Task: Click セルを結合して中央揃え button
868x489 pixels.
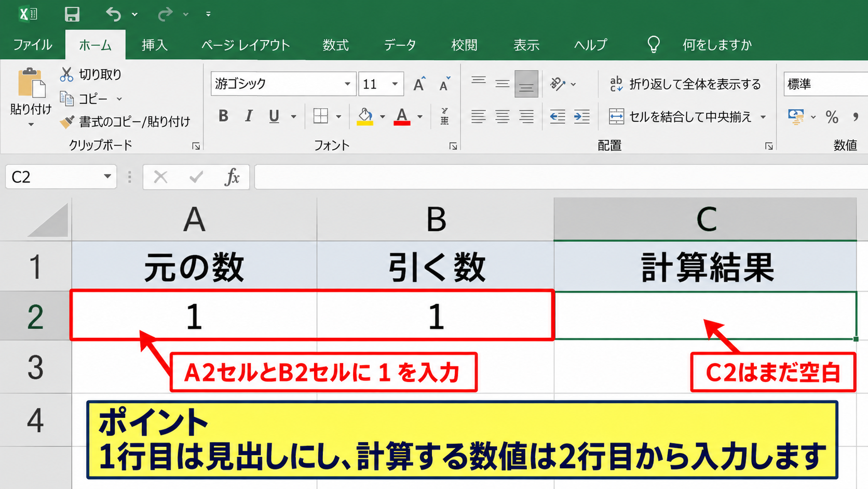Action: (681, 117)
